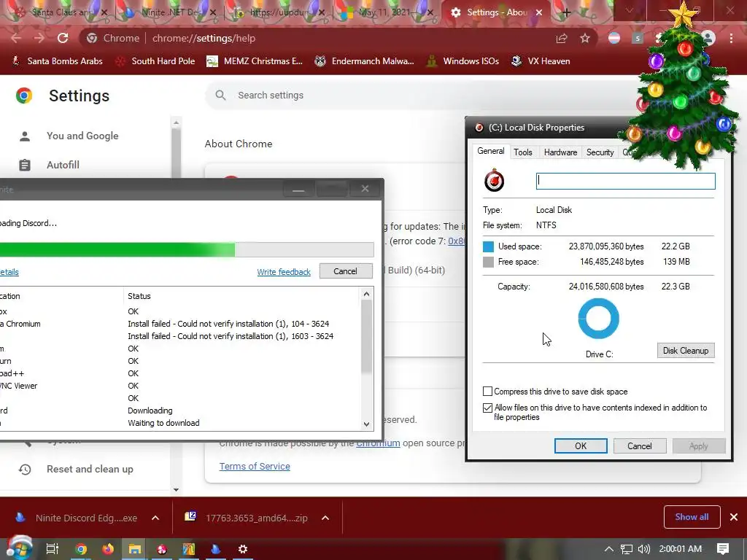
Task: Click settings sidebar scroll-down arrow
Action: pos(176,489)
